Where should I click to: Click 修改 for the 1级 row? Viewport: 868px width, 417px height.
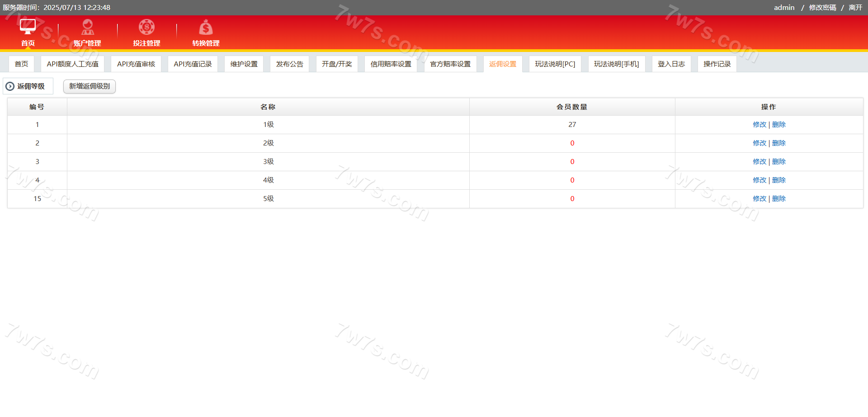(x=759, y=125)
